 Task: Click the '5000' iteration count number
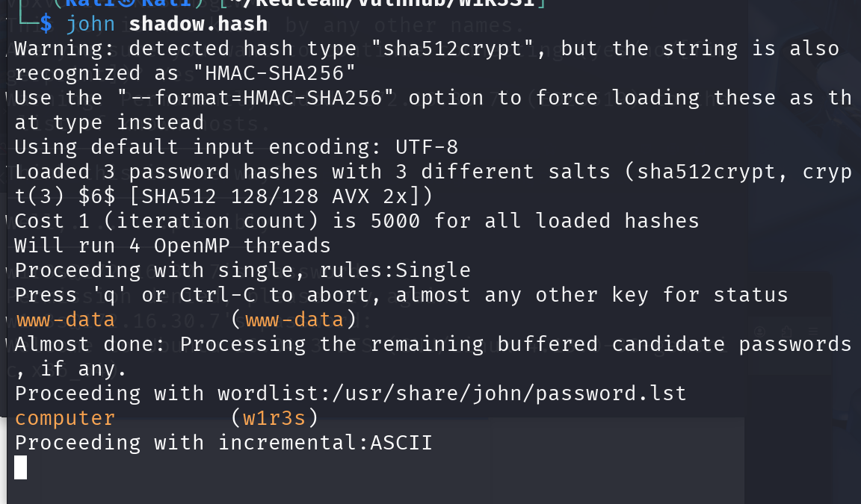point(395,221)
